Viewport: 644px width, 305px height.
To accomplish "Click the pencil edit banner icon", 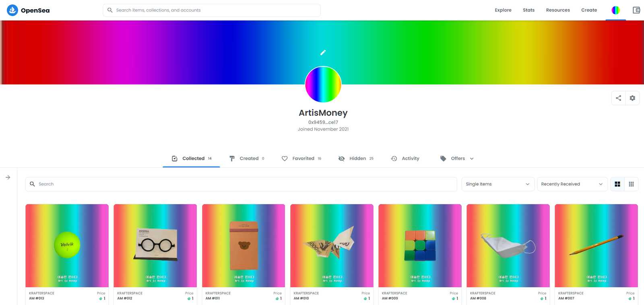I will click(323, 52).
